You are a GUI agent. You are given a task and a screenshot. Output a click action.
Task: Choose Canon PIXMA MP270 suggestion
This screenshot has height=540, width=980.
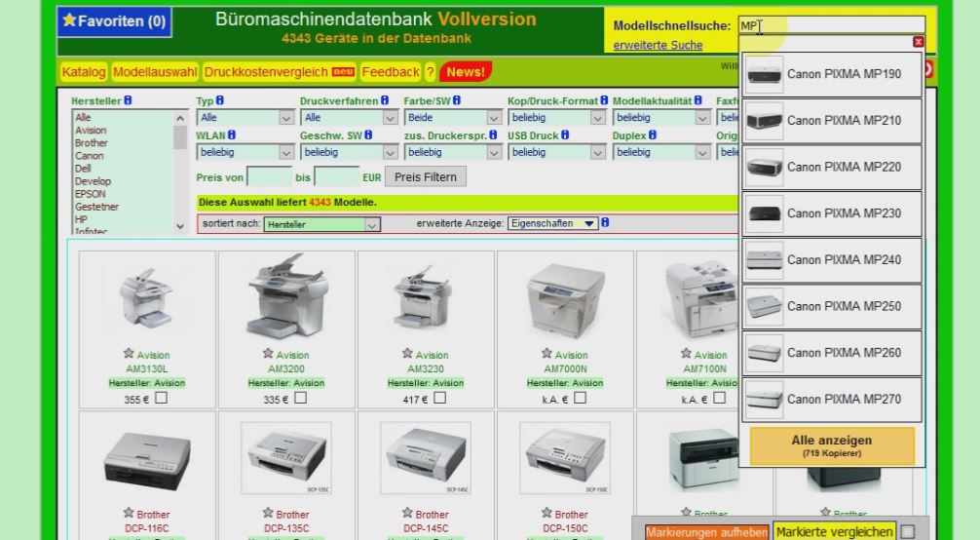pyautogui.click(x=832, y=400)
